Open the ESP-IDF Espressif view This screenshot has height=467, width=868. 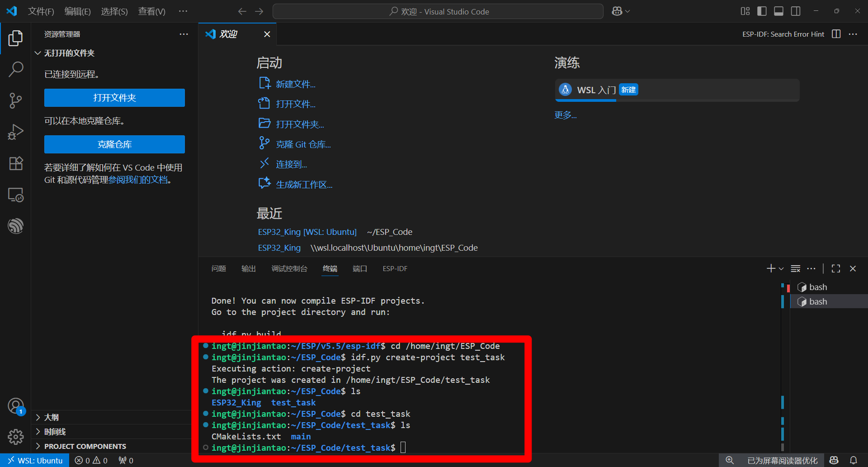(15, 225)
